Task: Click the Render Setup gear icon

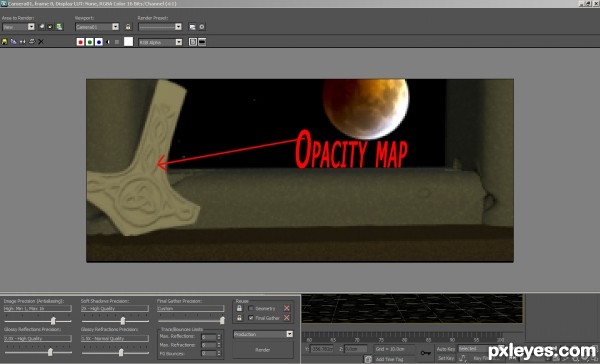Action: [x=202, y=27]
